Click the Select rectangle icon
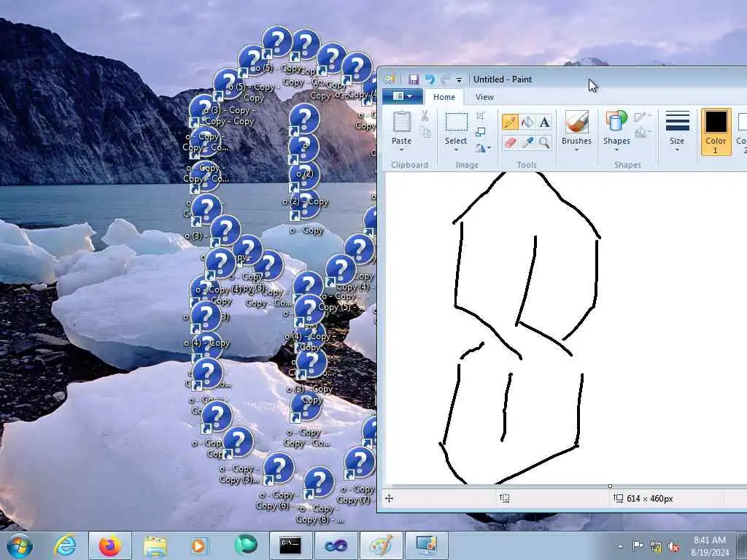This screenshot has width=747, height=560. [456, 122]
